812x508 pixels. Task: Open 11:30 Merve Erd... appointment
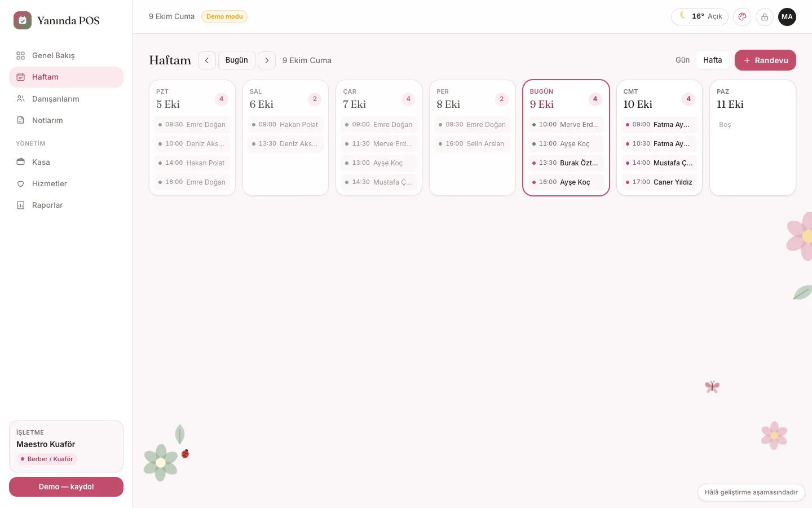pos(379,144)
